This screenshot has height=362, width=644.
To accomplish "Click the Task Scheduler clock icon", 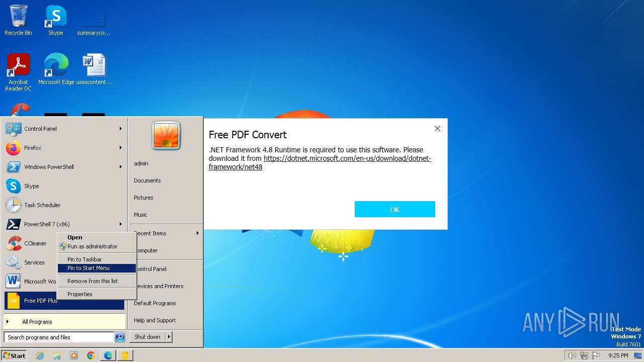I will click(x=13, y=205).
